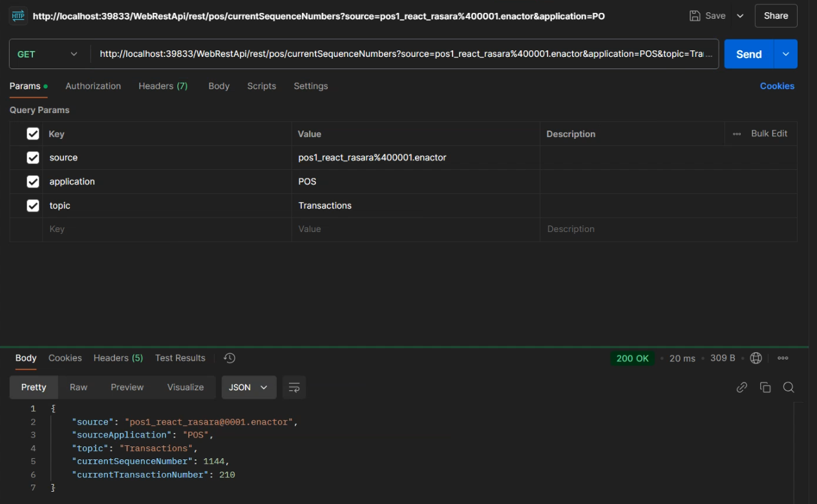This screenshot has width=817, height=504.
Task: Copy the response body using the copy icon
Action: click(x=765, y=387)
